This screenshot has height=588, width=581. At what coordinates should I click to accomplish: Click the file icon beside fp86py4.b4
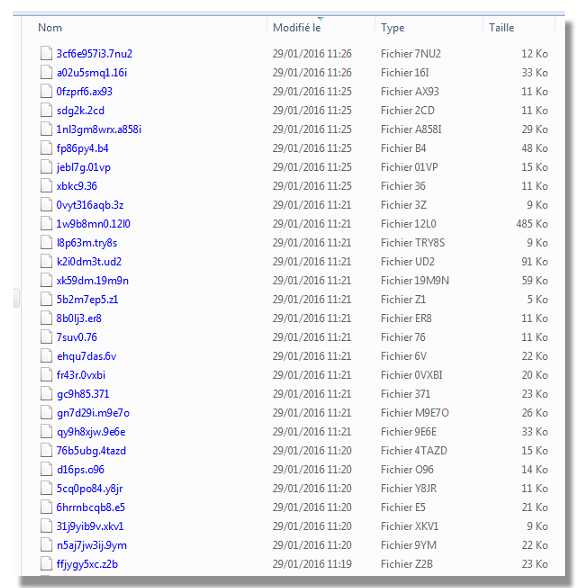point(46,148)
